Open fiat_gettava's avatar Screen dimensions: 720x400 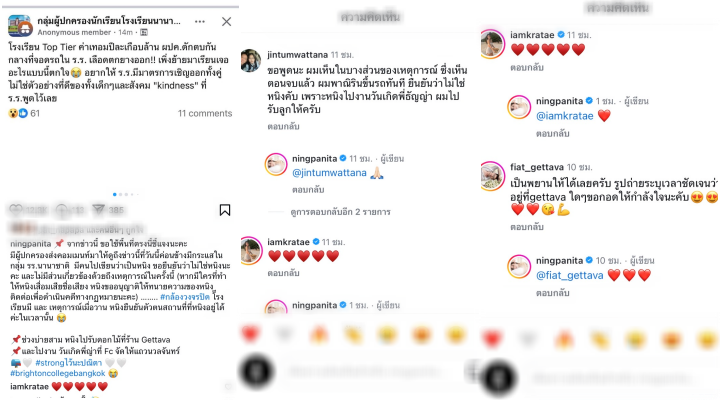pos(492,176)
